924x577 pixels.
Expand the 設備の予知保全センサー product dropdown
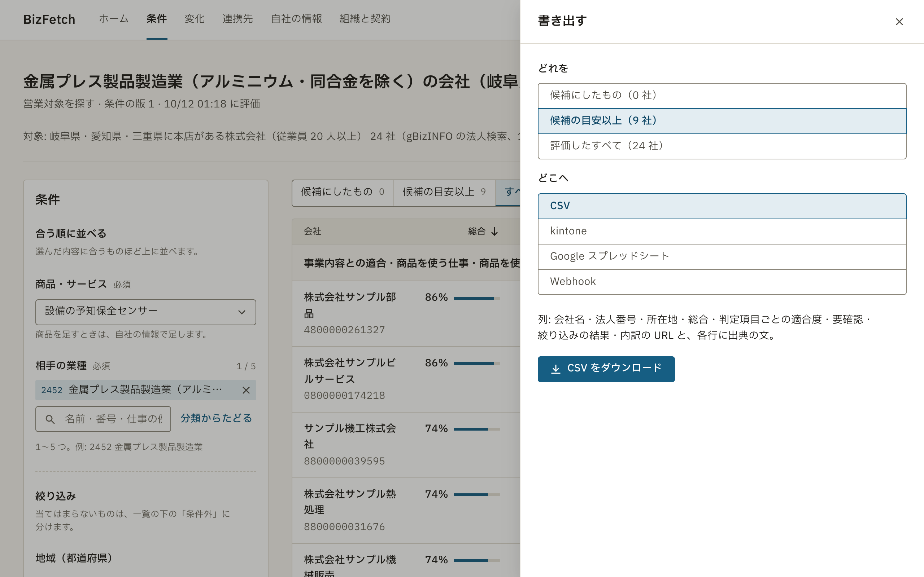click(145, 312)
